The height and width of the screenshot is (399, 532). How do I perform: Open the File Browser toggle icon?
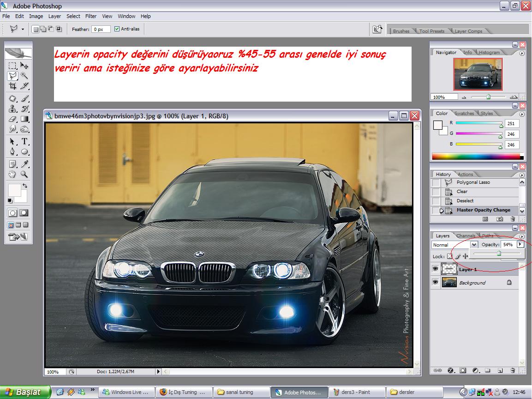click(x=377, y=30)
